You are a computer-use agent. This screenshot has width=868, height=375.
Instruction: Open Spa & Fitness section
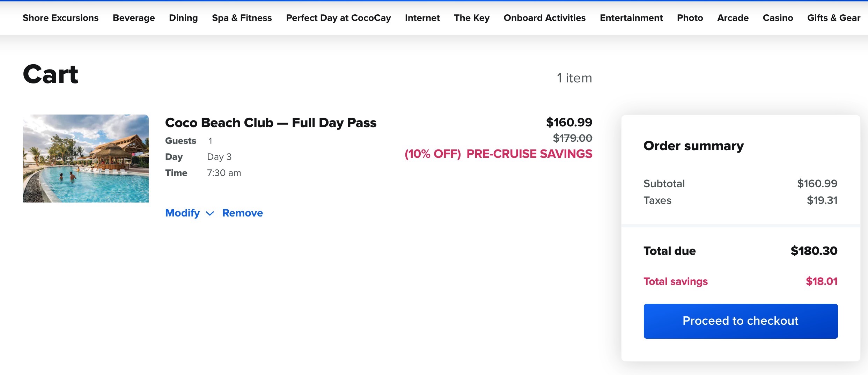pos(242,18)
